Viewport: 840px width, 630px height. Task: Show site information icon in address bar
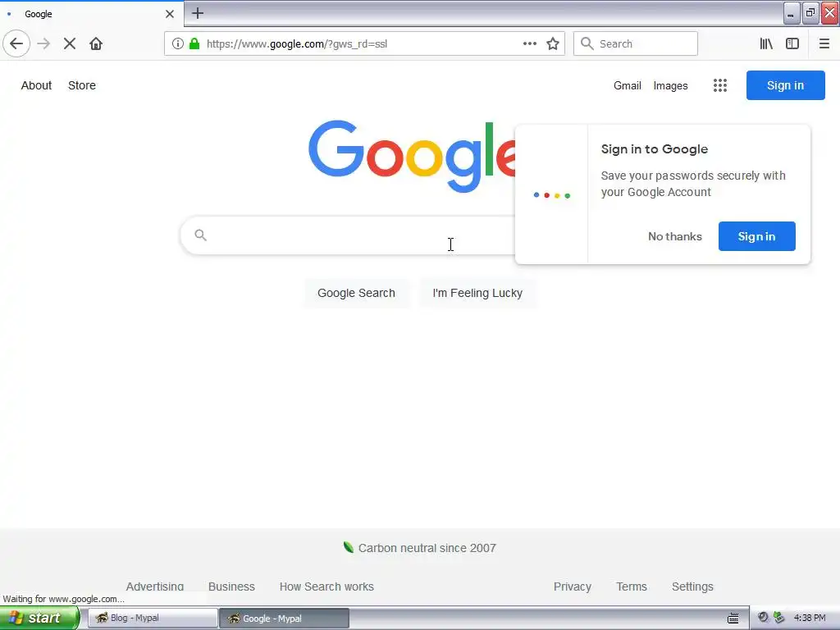pos(178,43)
